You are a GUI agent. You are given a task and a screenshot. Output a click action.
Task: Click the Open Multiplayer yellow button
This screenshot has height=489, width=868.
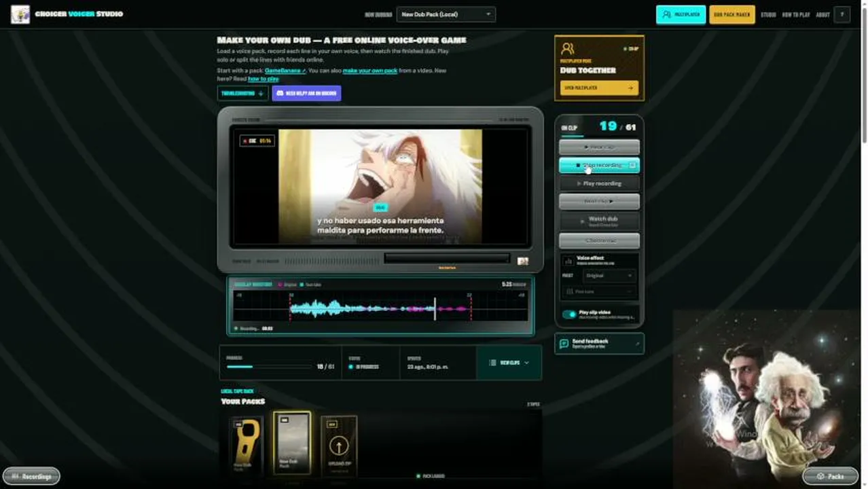pos(599,88)
